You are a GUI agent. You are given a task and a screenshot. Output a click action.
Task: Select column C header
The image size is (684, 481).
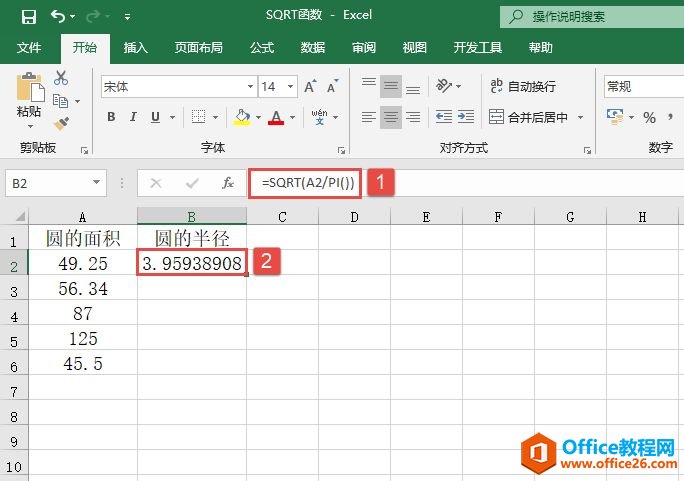tap(282, 216)
